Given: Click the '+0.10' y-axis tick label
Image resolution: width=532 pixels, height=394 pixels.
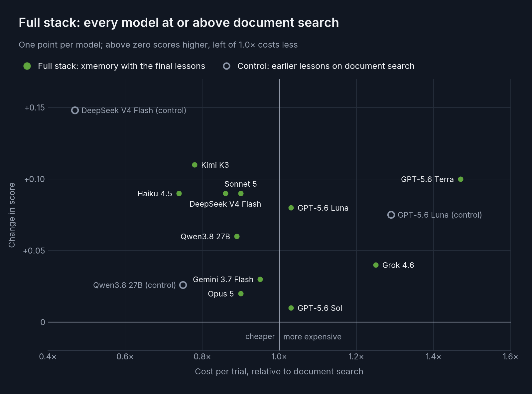Looking at the screenshot, I should tap(35, 179).
